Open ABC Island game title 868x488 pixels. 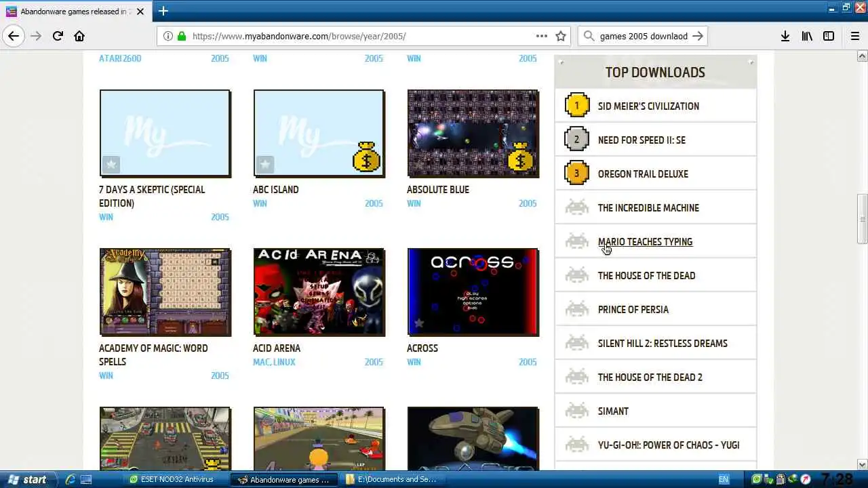point(276,189)
